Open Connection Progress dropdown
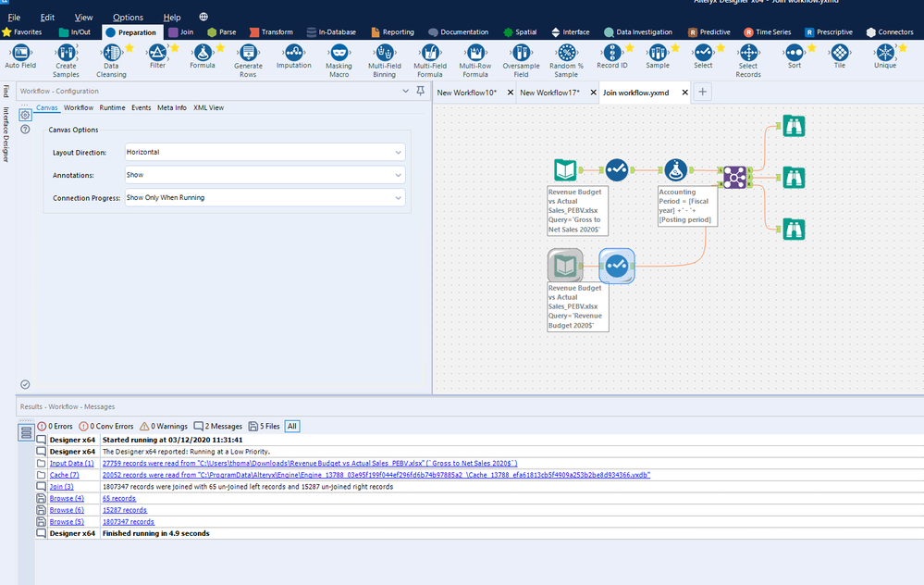 [265, 197]
